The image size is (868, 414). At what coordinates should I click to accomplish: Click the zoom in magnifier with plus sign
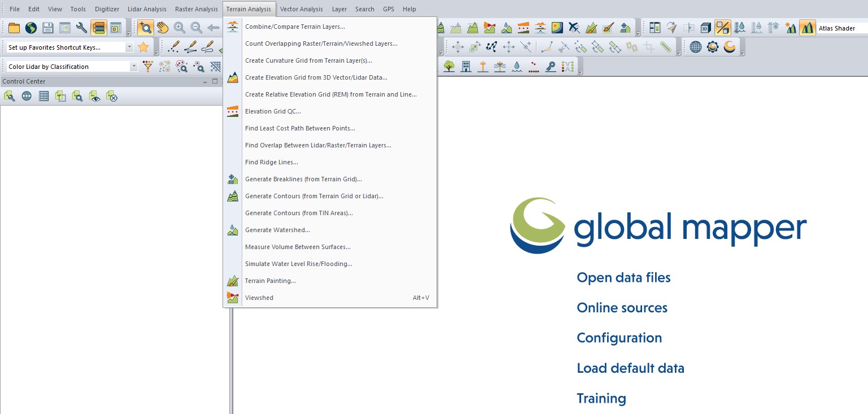click(x=180, y=28)
